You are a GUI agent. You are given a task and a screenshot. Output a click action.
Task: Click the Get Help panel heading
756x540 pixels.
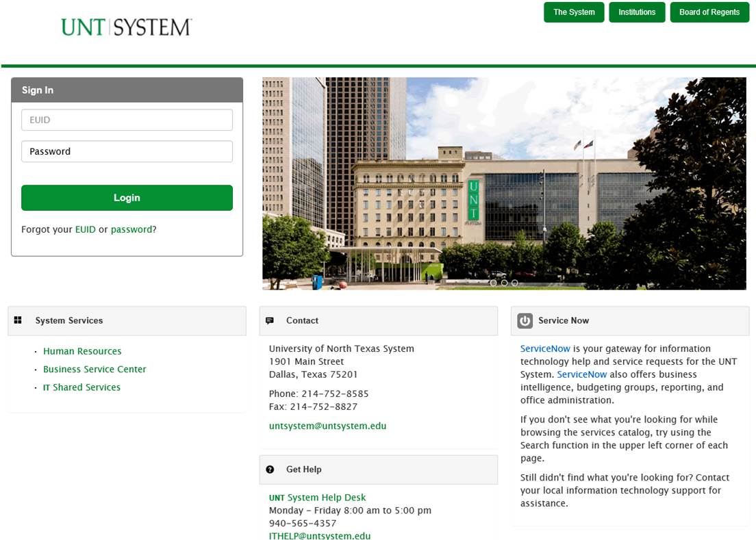[379, 470]
